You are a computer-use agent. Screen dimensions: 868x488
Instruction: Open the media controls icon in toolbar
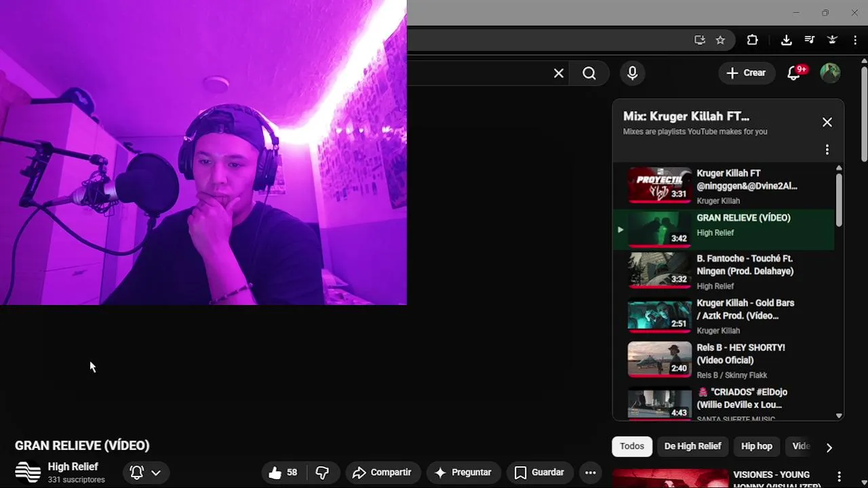(x=810, y=40)
